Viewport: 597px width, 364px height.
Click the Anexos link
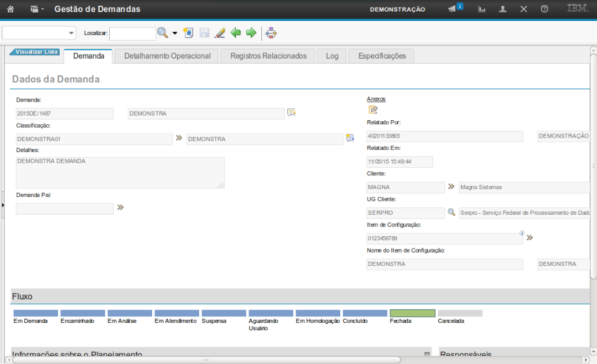click(x=376, y=99)
